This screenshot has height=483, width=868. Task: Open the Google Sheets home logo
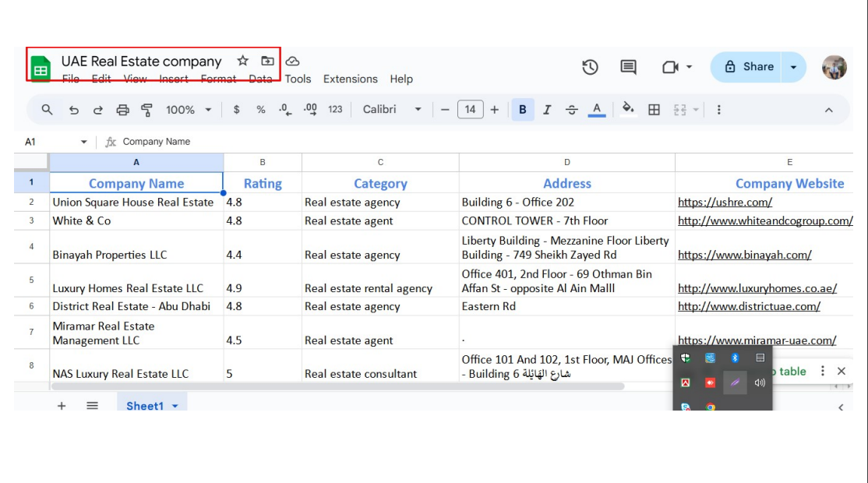(41, 69)
